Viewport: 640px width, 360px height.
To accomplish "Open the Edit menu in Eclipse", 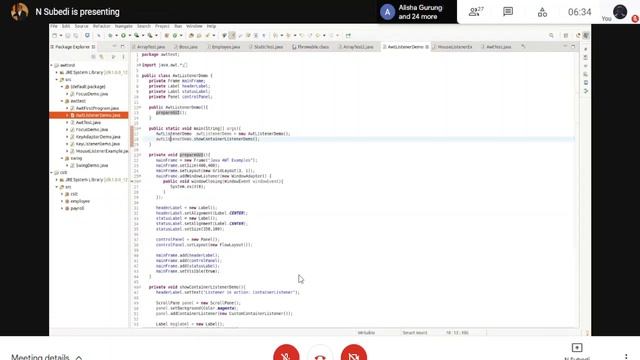I will pyautogui.click(x=66, y=26).
